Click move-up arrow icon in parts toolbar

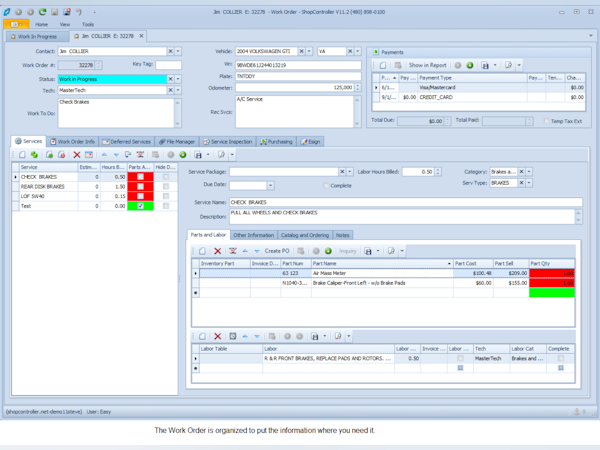[x=245, y=251]
